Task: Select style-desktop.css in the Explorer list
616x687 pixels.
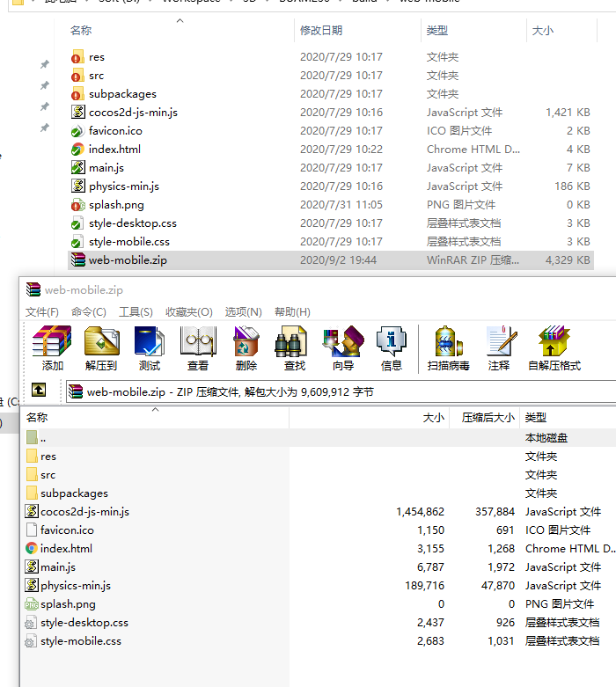Action: [x=133, y=223]
